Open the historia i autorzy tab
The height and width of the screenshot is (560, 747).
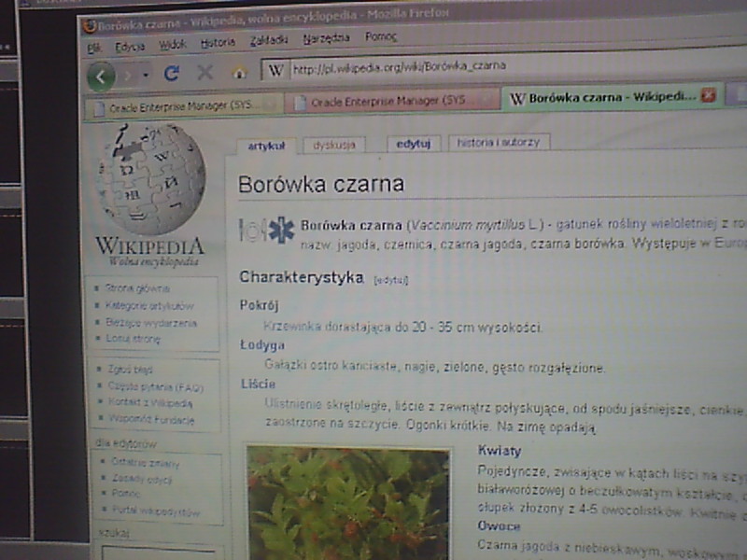(499, 142)
